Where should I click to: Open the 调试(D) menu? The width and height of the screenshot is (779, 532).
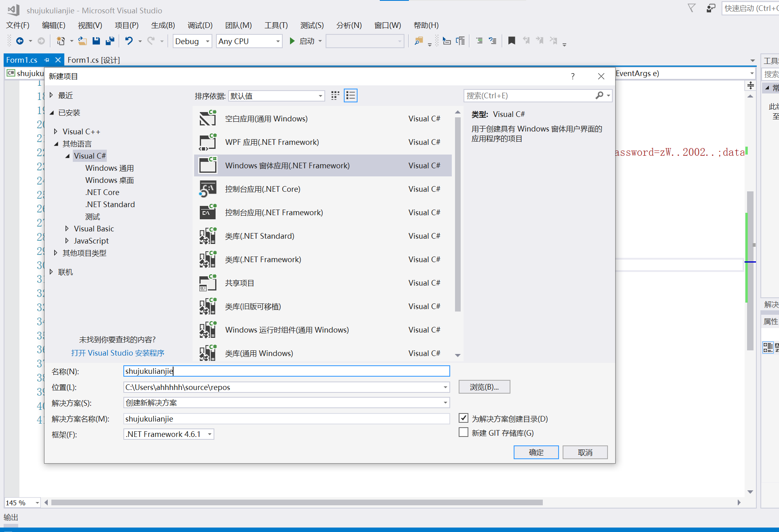click(200, 25)
